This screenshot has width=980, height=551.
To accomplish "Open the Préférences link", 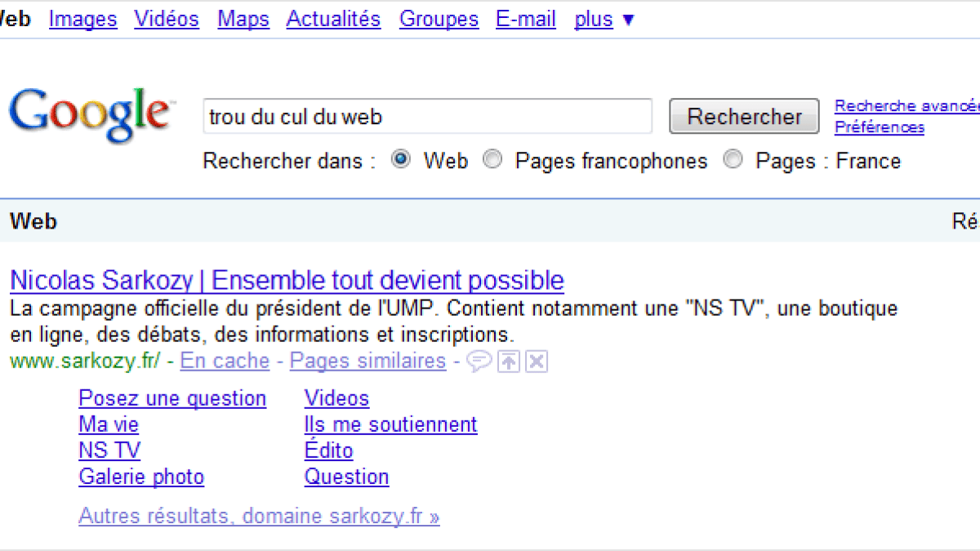I will [880, 127].
